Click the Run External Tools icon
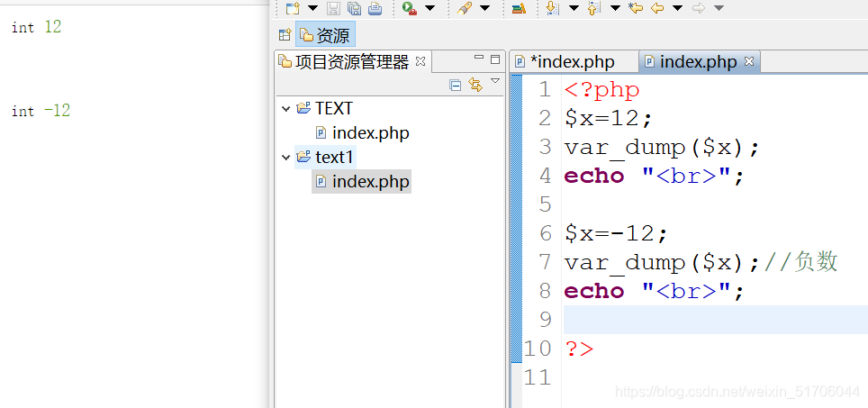 pos(410,8)
